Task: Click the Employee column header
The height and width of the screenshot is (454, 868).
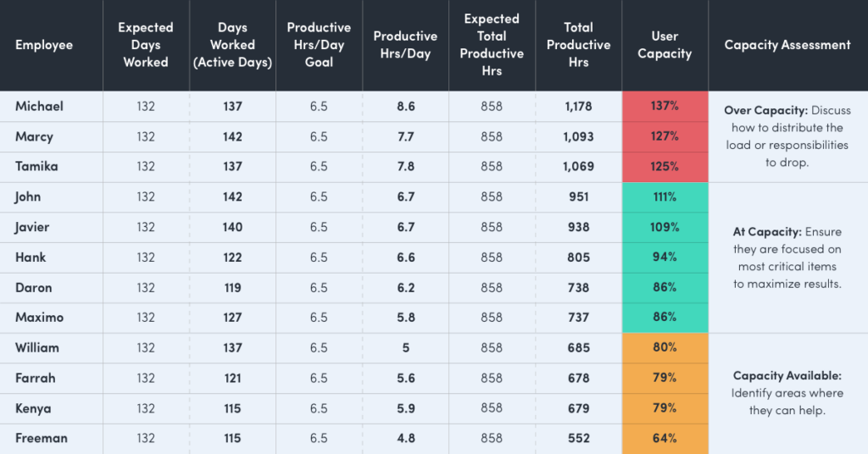Action: tap(44, 45)
